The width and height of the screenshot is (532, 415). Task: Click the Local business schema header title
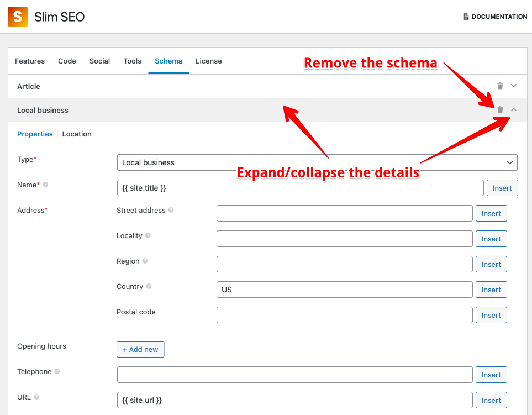point(43,111)
